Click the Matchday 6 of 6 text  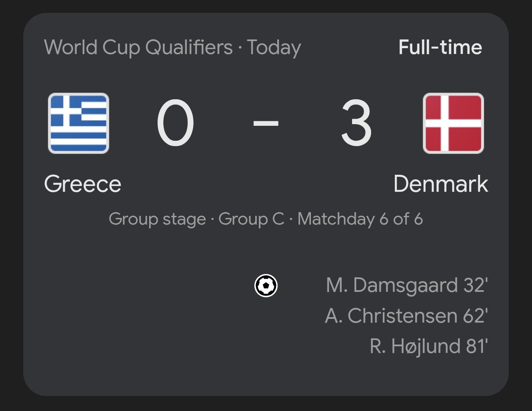[360, 219]
